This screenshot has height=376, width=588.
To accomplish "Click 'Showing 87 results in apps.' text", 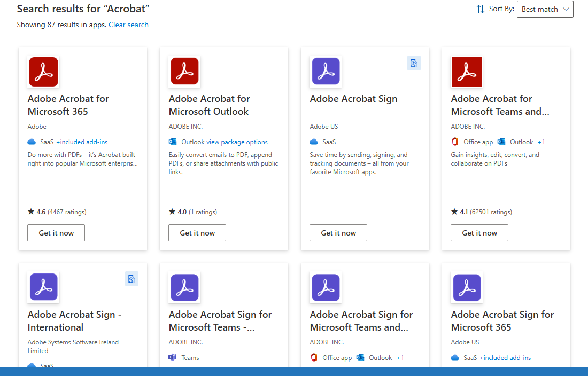I will point(62,25).
